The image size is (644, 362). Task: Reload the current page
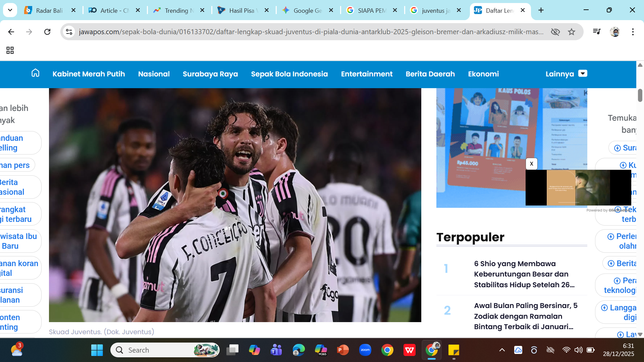47,32
